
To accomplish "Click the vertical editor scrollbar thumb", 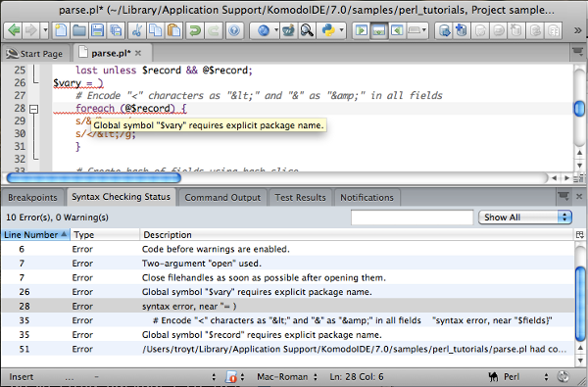I will 579,109.
